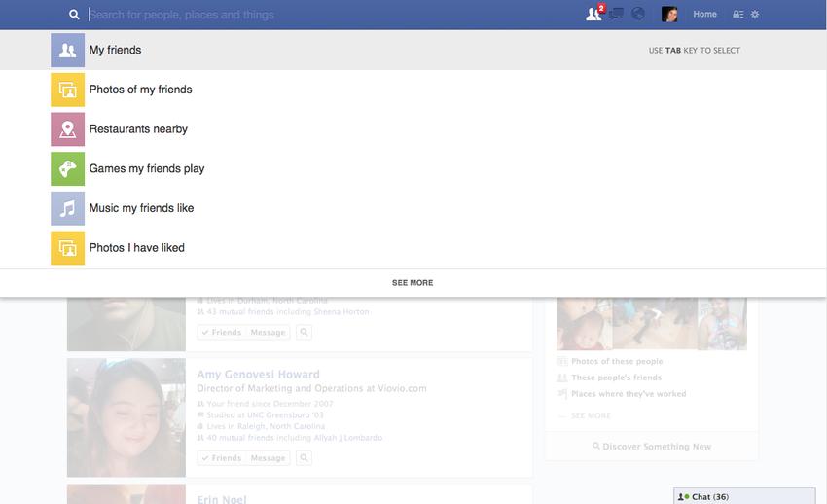The image size is (827, 504).
Task: Click Discover Something New
Action: pos(652,447)
